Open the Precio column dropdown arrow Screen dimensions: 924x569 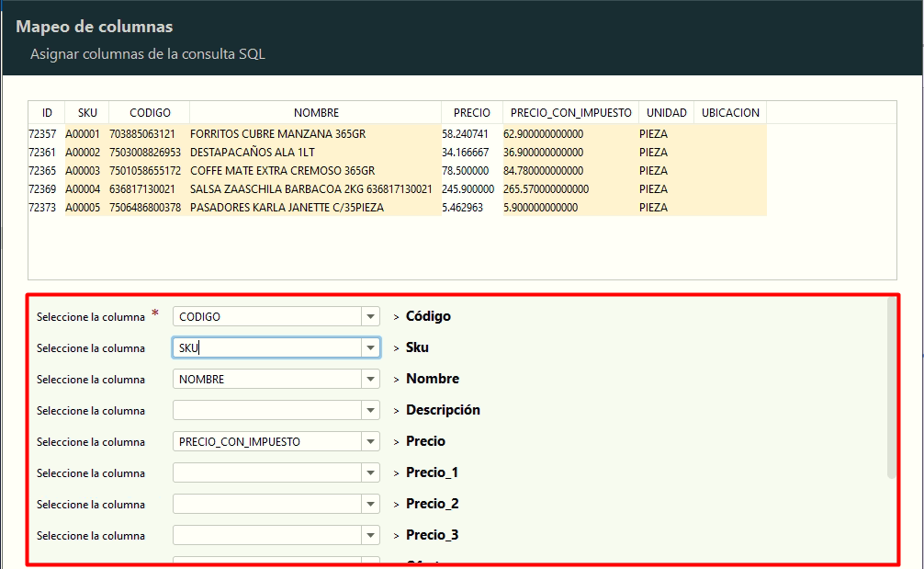click(x=370, y=441)
